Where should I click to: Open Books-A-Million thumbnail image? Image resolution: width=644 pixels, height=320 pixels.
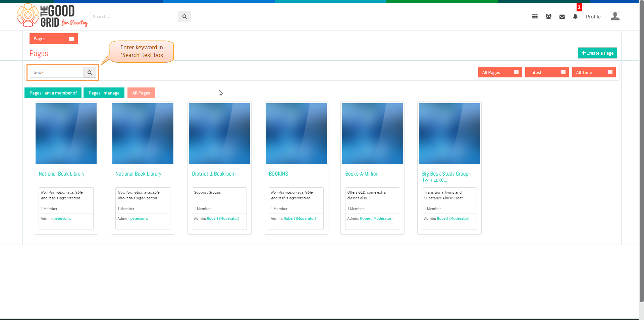(373, 134)
